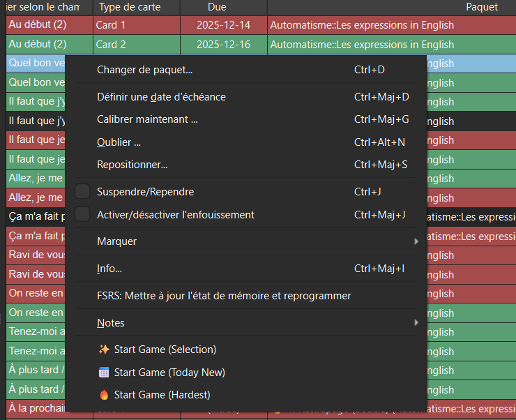Open the Info… menu entry

tap(246, 269)
